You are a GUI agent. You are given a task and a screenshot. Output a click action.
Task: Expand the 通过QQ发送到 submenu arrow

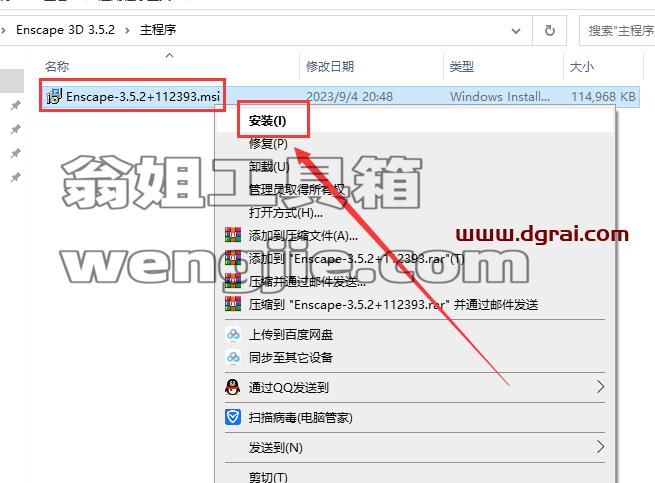pyautogui.click(x=600, y=387)
